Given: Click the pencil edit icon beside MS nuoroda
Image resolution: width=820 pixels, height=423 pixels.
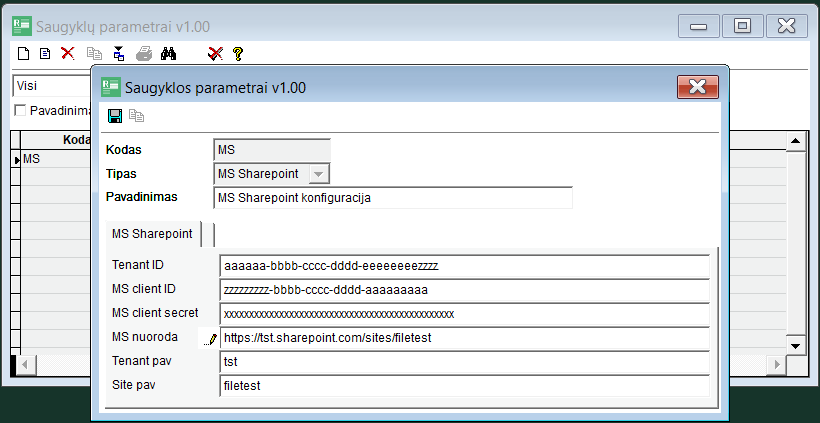Looking at the screenshot, I should [211, 339].
